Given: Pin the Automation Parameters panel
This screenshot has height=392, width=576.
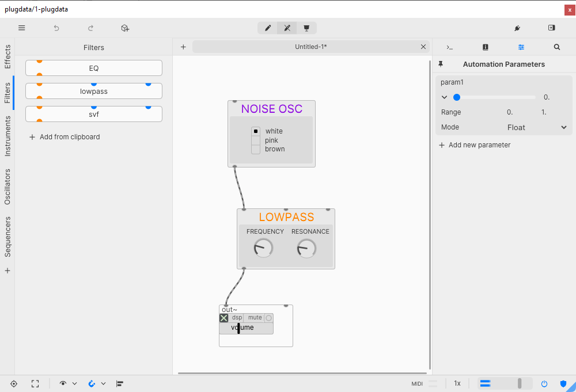Looking at the screenshot, I should 441,64.
